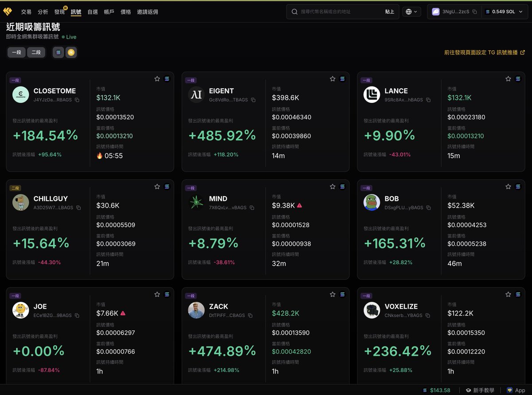This screenshot has width=532, height=395.
Task: Open ZACK token avatar
Action: click(x=196, y=310)
